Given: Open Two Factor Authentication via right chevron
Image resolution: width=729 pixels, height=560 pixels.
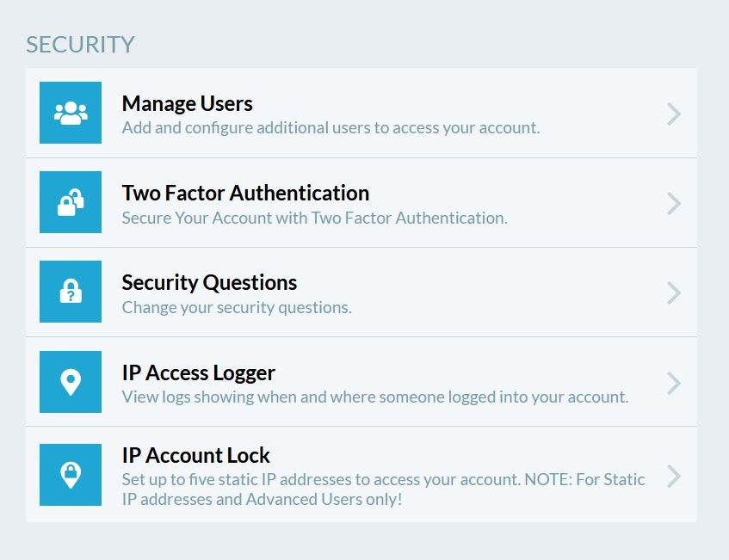Looking at the screenshot, I should coord(674,203).
